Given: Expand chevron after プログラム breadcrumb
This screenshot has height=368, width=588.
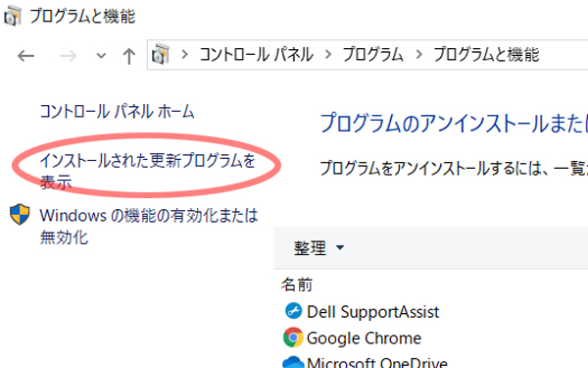Looking at the screenshot, I should (418, 55).
